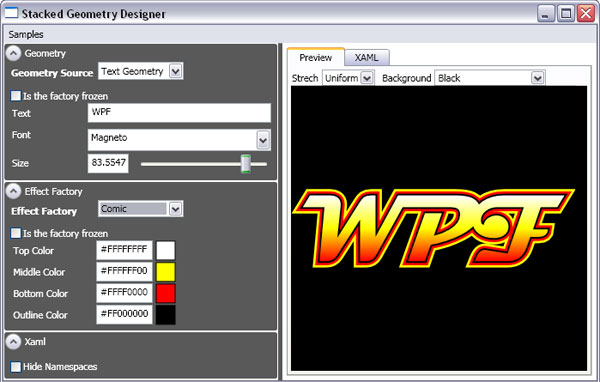The width and height of the screenshot is (600, 382).
Task: Open the Background Black dropdown
Action: (490, 78)
